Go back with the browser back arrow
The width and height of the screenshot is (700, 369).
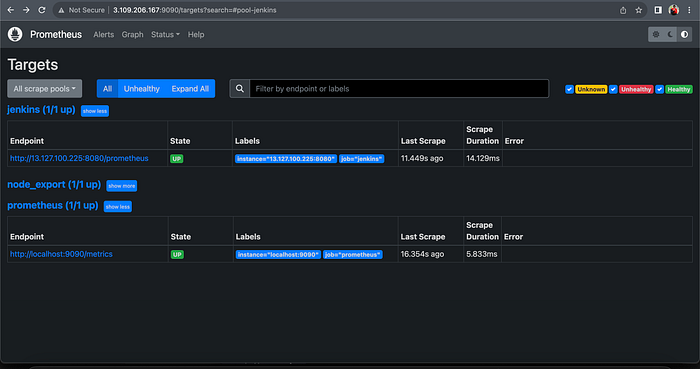(x=11, y=10)
